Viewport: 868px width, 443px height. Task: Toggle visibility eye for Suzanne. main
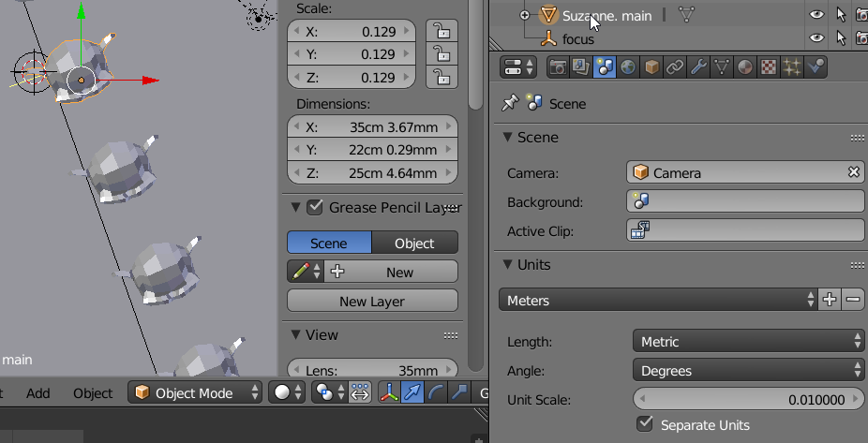(x=816, y=15)
